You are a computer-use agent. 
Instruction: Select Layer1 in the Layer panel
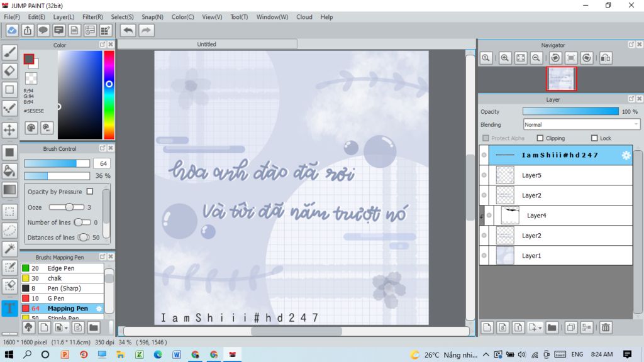pos(556,256)
